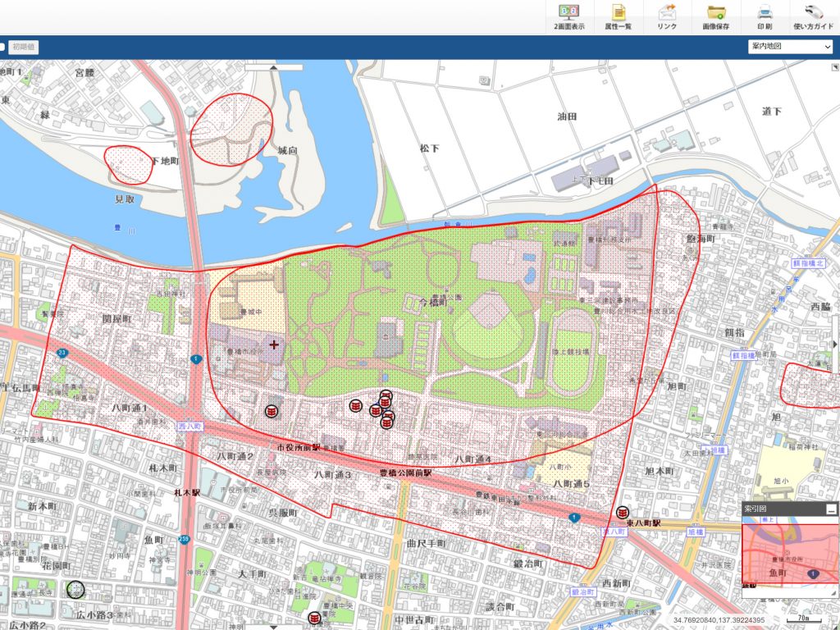Save the map with 画像保存
840x630 pixels.
(715, 17)
